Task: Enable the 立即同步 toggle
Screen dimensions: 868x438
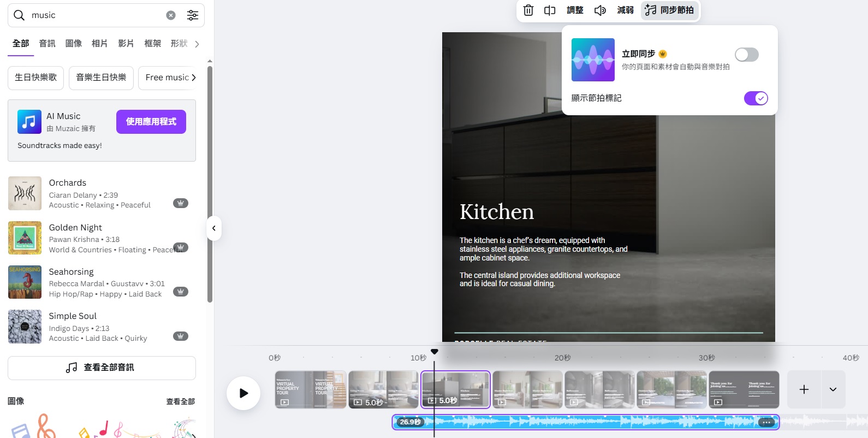Action: tap(747, 55)
